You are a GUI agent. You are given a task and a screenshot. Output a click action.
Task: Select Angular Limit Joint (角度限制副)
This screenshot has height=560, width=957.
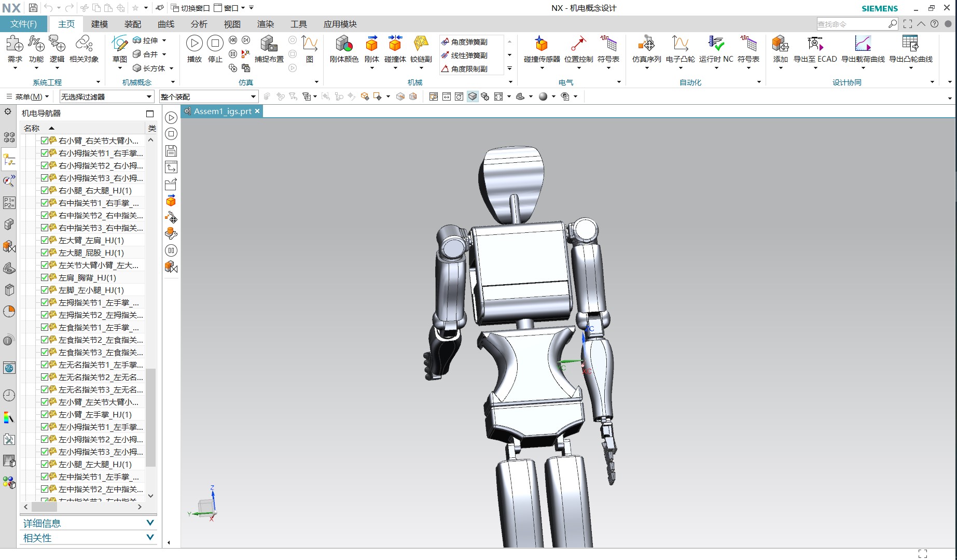pyautogui.click(x=464, y=69)
